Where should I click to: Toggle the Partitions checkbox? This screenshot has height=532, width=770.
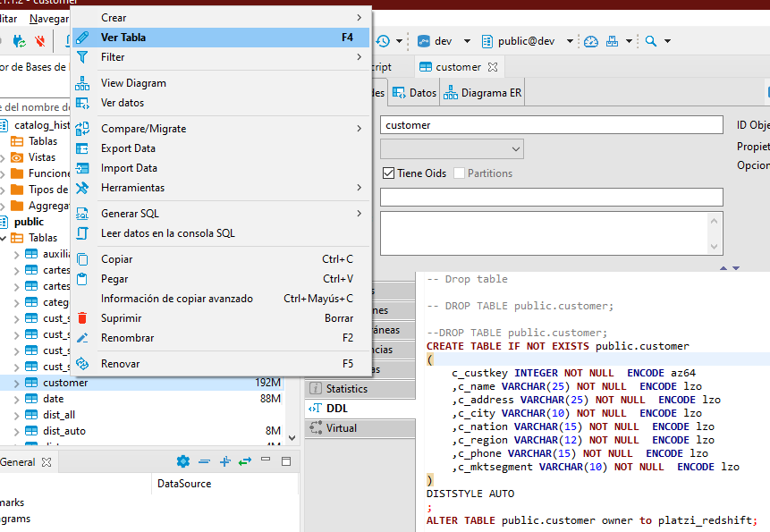(459, 173)
